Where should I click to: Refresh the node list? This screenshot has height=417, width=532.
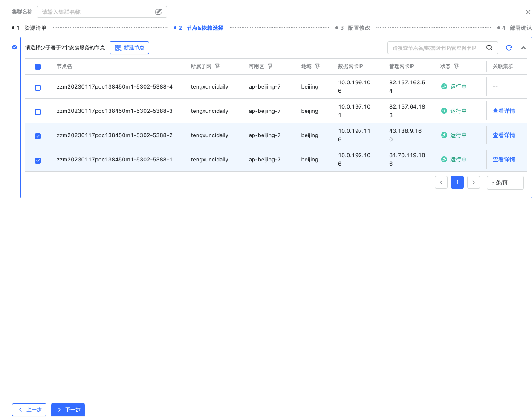click(509, 48)
